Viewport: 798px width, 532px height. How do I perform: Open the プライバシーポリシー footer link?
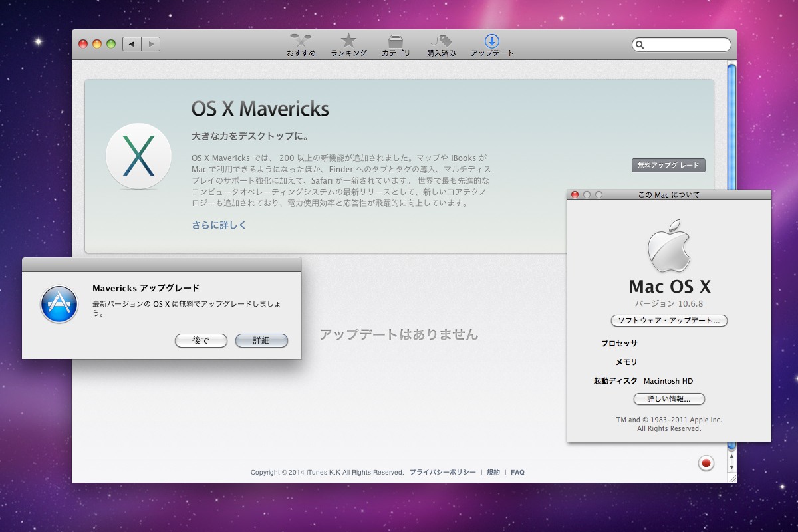pyautogui.click(x=443, y=472)
